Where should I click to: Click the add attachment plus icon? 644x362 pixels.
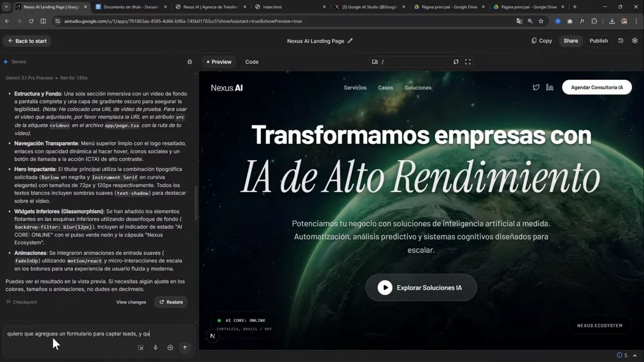pos(170,347)
